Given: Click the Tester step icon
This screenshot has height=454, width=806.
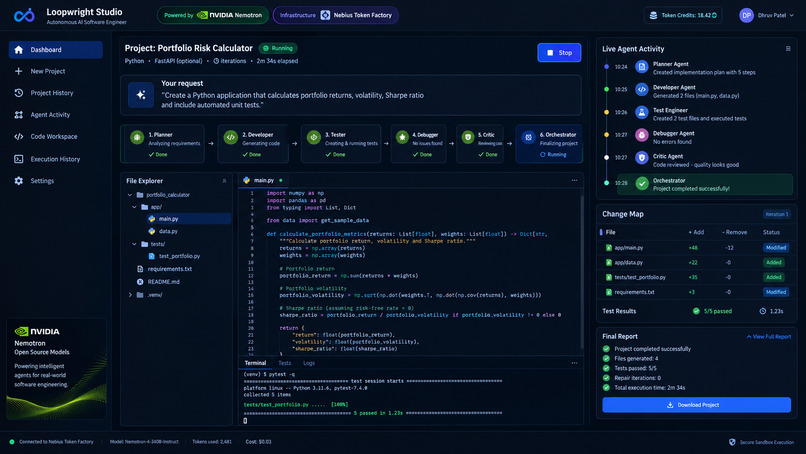Looking at the screenshot, I should [314, 137].
